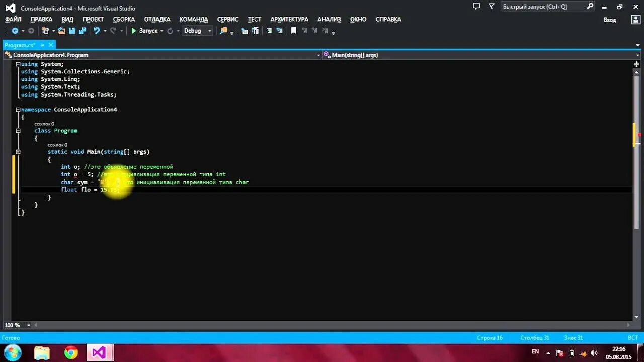Click the green Запуск play icon
The image size is (644, 362).
(x=134, y=31)
